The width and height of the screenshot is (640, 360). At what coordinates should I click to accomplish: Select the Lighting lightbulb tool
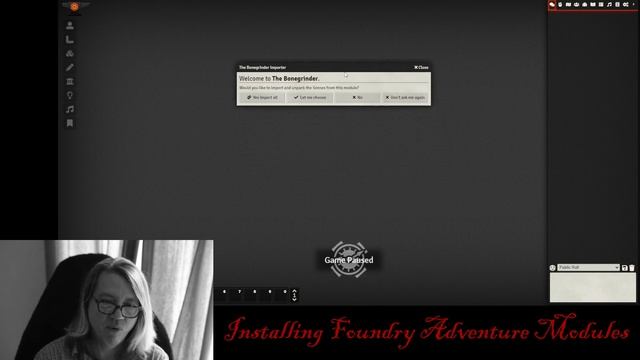[70, 95]
